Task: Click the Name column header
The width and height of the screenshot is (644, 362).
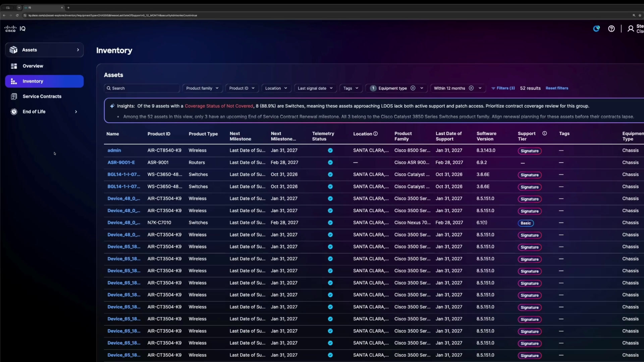Action: tap(113, 134)
